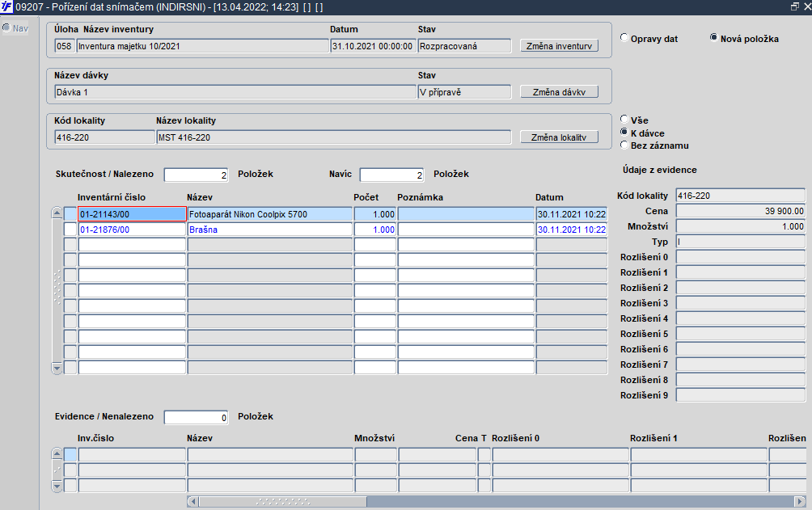Click the Poznámka field of the Fotoaparát row
The image size is (812, 510).
tap(466, 214)
